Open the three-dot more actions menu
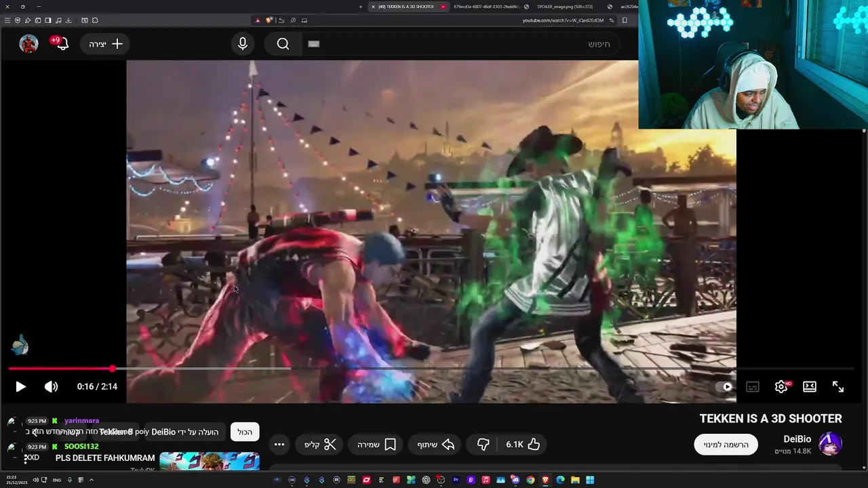Screen dimensions: 868x488 279,445
